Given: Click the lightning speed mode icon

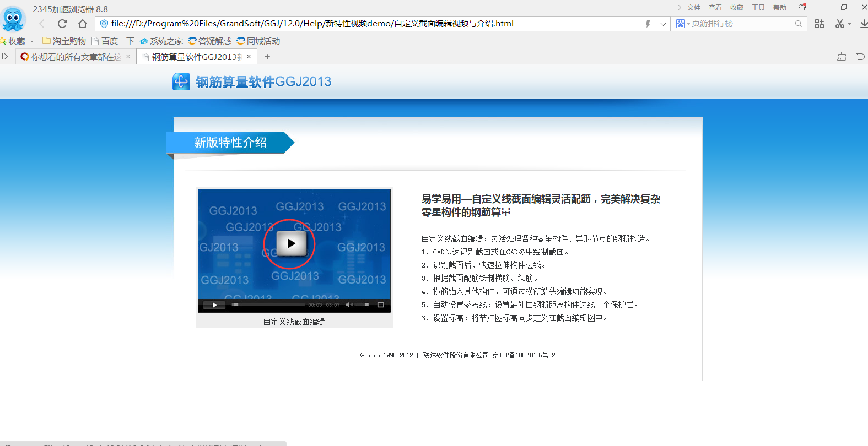Looking at the screenshot, I should click(x=648, y=24).
